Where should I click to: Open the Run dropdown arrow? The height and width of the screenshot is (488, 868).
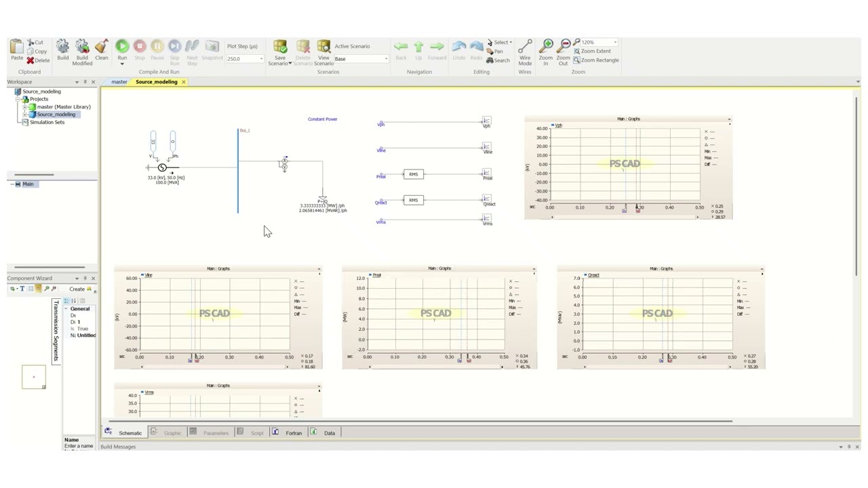click(x=122, y=64)
